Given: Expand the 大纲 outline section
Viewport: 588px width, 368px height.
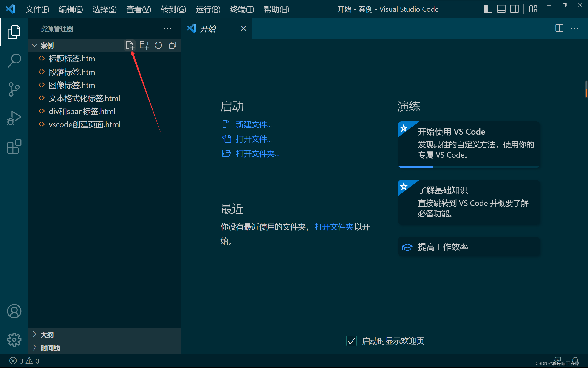Looking at the screenshot, I should [x=105, y=335].
